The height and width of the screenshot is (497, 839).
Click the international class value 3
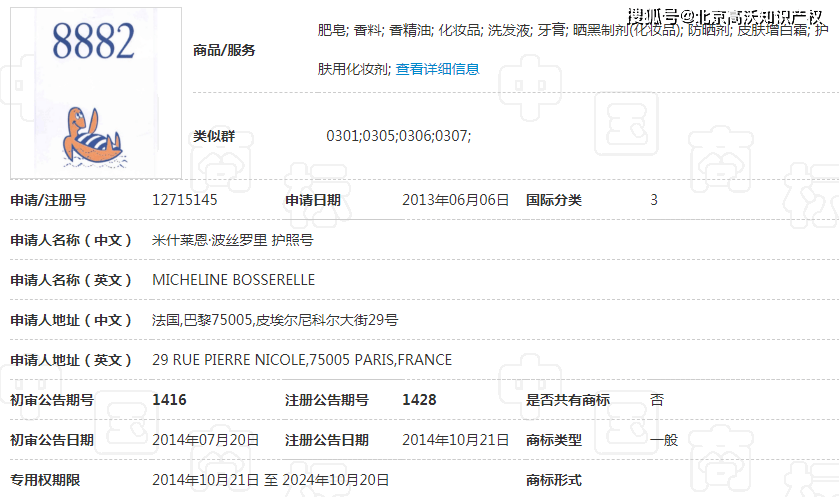(654, 200)
